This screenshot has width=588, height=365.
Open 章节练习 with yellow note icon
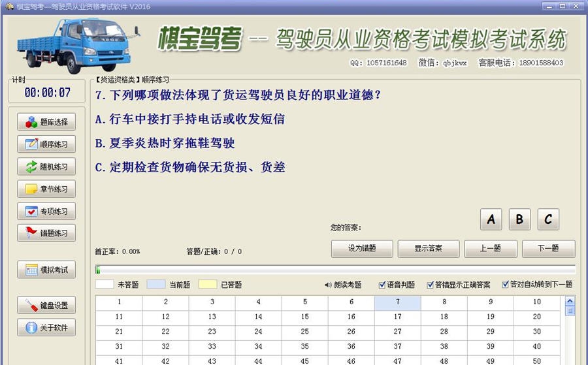click(46, 189)
